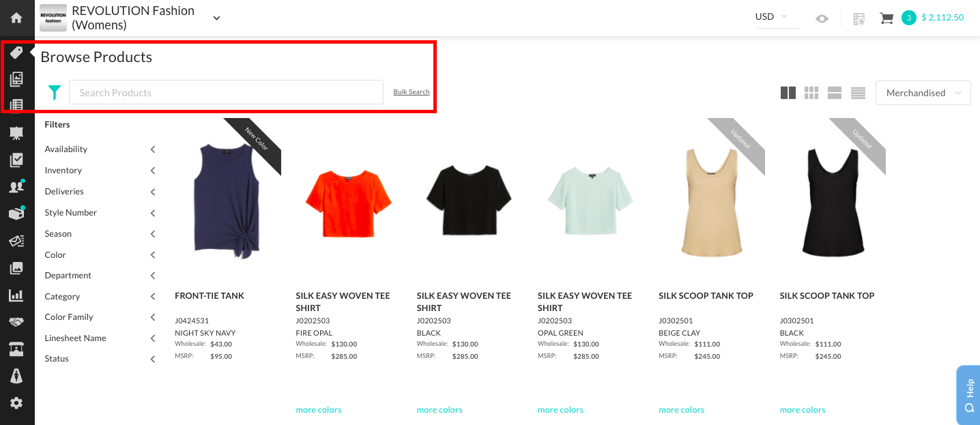This screenshot has height=425, width=980.
Task: Open the settings gear sidebar icon
Action: 16,403
